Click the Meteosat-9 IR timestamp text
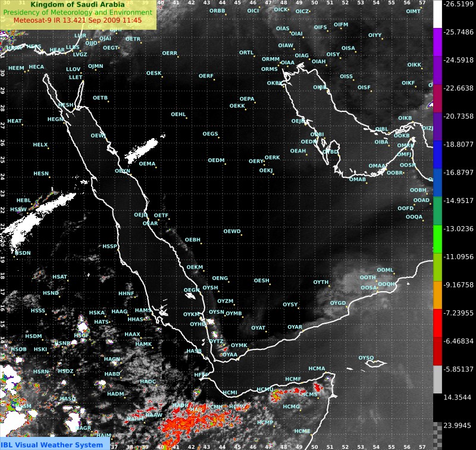476x450 pixels. click(x=78, y=20)
